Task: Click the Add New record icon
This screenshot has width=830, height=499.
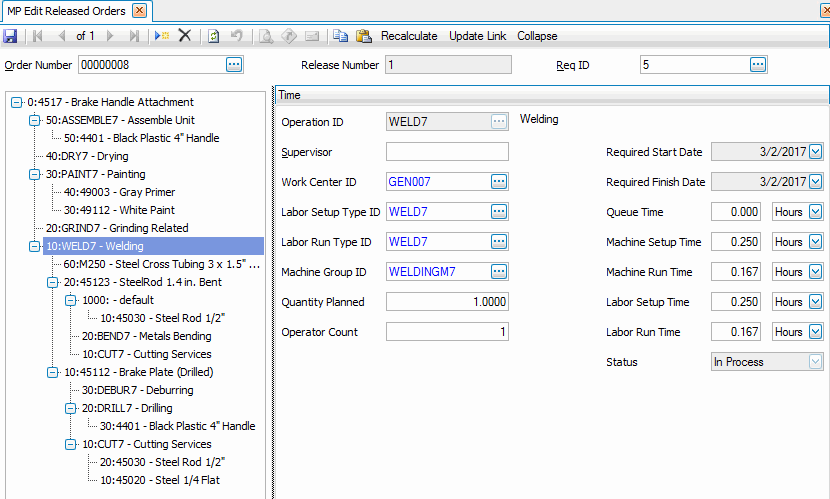Action: pyautogui.click(x=161, y=36)
